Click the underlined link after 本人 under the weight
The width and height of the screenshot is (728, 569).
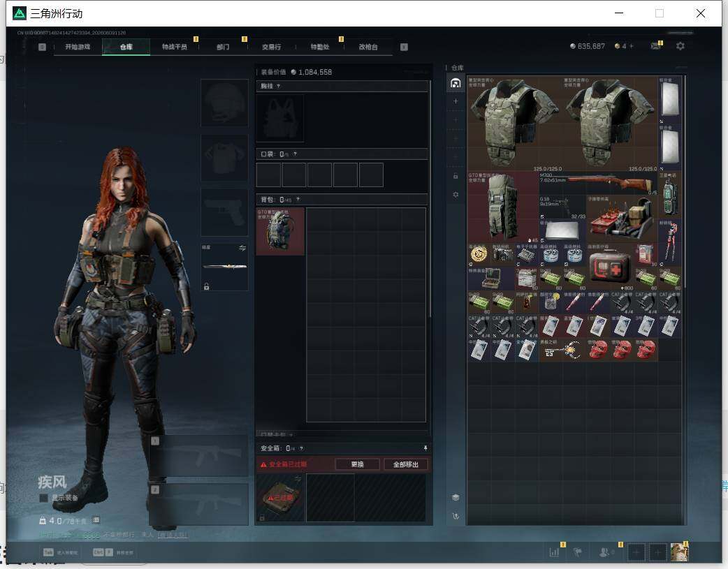click(x=173, y=535)
